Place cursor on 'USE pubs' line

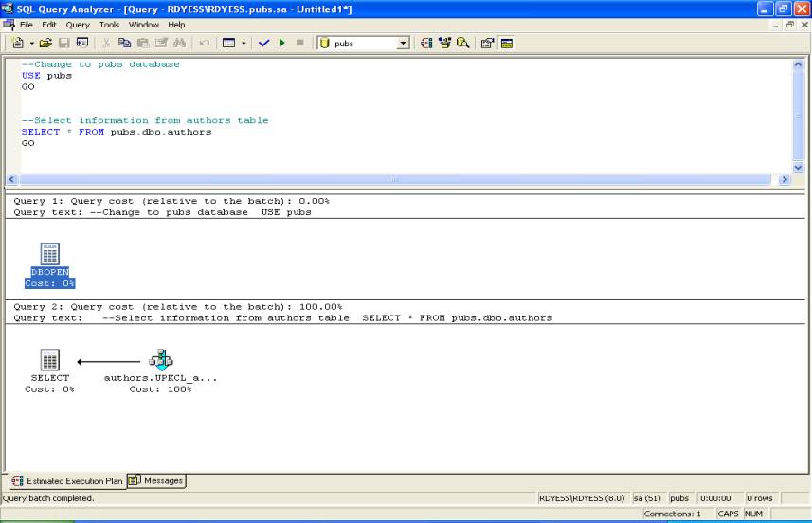[x=46, y=76]
